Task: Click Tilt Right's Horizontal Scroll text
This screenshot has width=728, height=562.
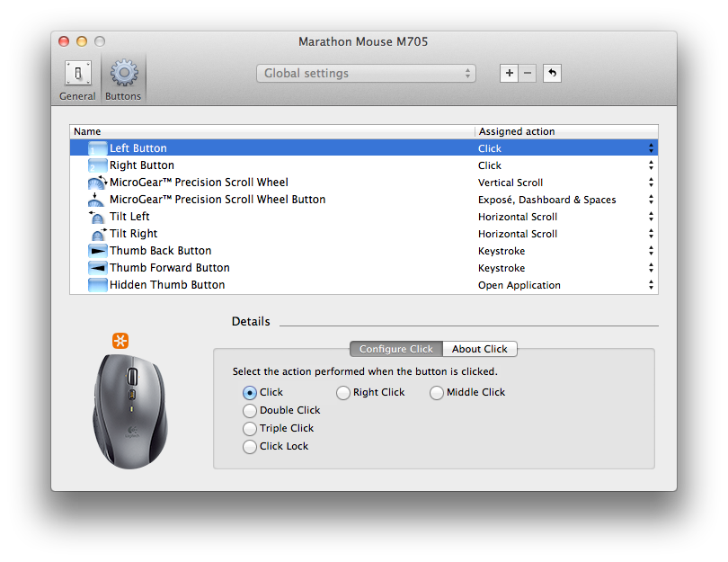Action: (518, 234)
